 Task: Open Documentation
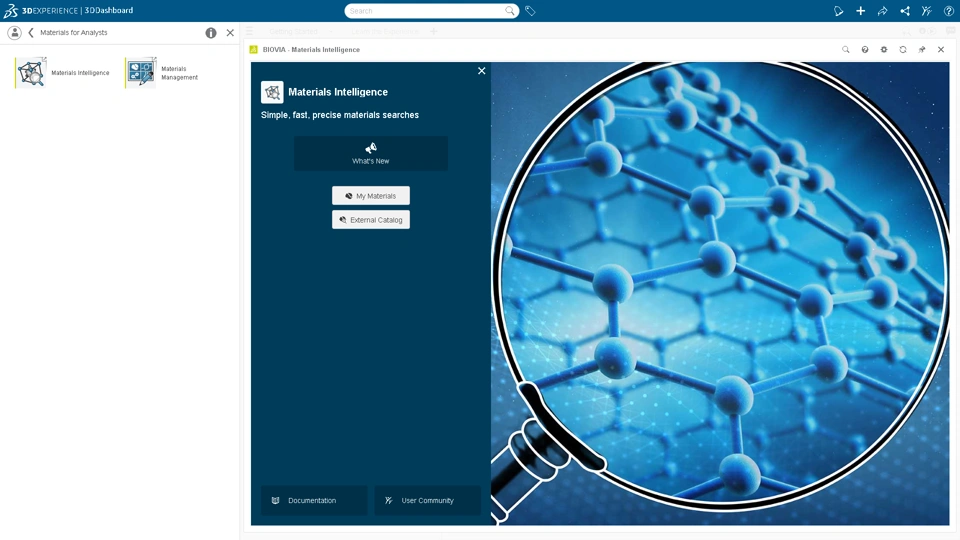click(313, 500)
